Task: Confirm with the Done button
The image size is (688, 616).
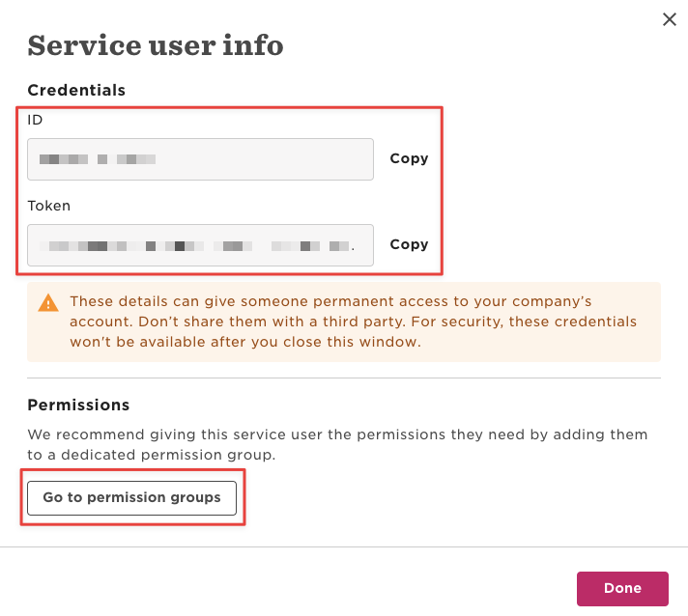Action: (x=622, y=588)
